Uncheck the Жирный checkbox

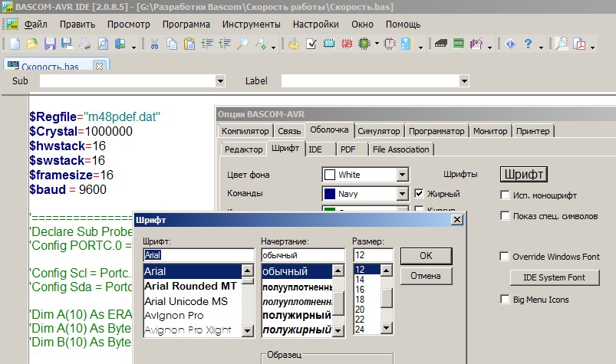[419, 193]
